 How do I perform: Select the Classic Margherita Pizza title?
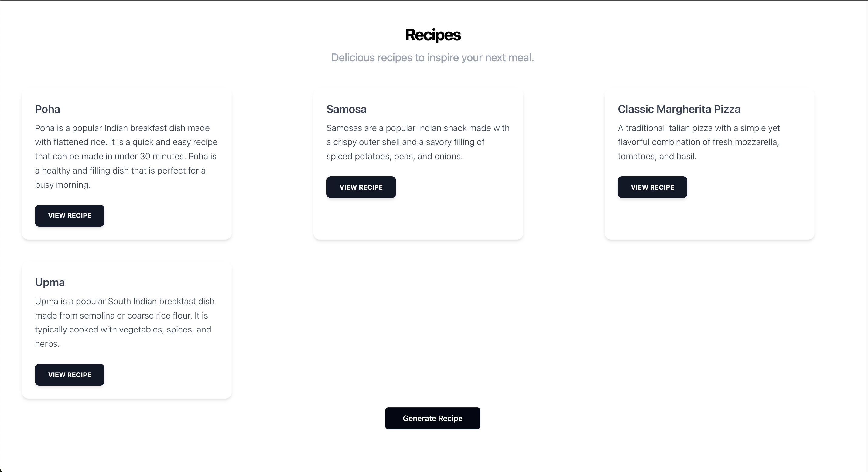[679, 109]
